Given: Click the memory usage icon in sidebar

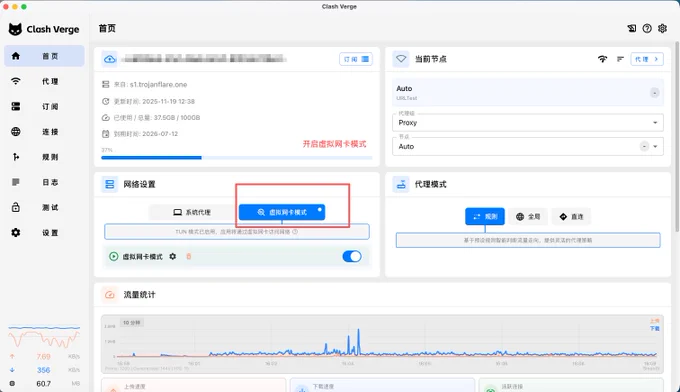Looking at the screenshot, I should coord(12,384).
